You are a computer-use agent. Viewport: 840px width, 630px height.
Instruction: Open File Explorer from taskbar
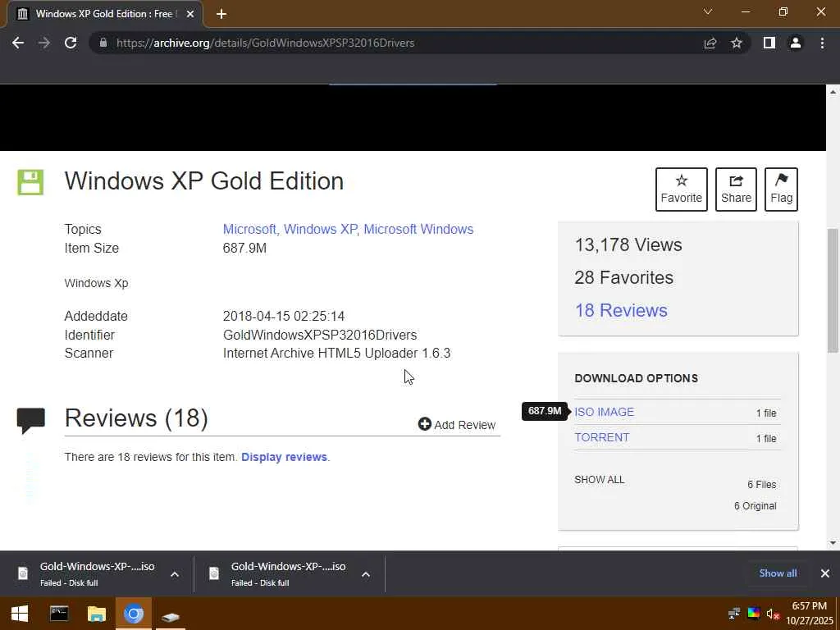click(x=97, y=614)
